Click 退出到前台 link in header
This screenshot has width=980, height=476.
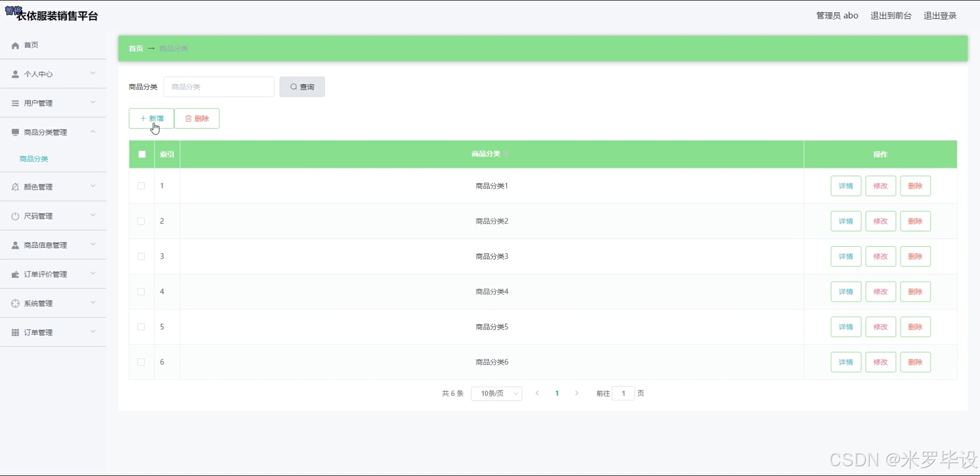coord(891,16)
